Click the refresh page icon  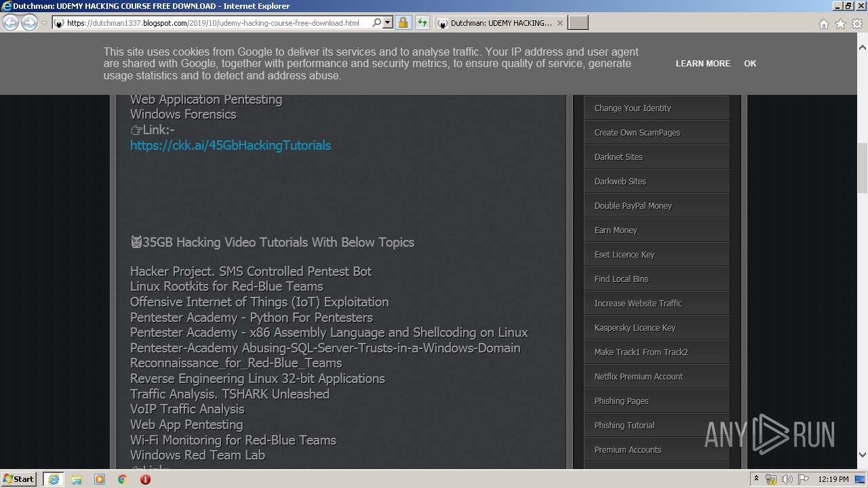(x=422, y=23)
